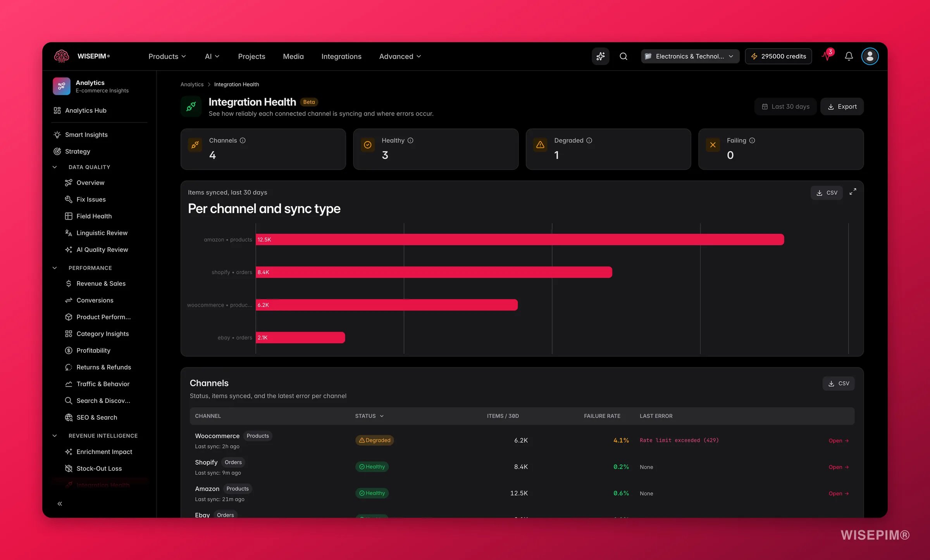Click the shopify orders bar in chart
930x560 pixels.
tap(434, 272)
